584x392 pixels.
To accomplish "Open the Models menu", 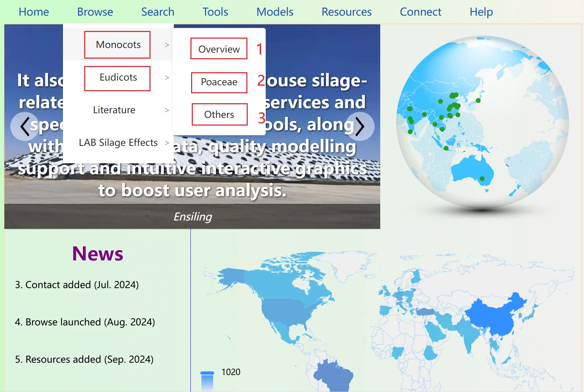I will coord(274,12).
